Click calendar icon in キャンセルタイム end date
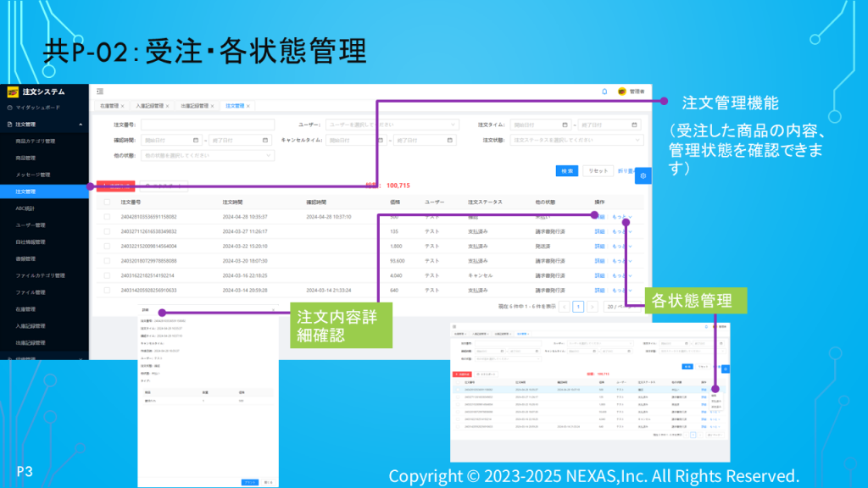Image resolution: width=868 pixels, height=488 pixels. pyautogui.click(x=449, y=140)
